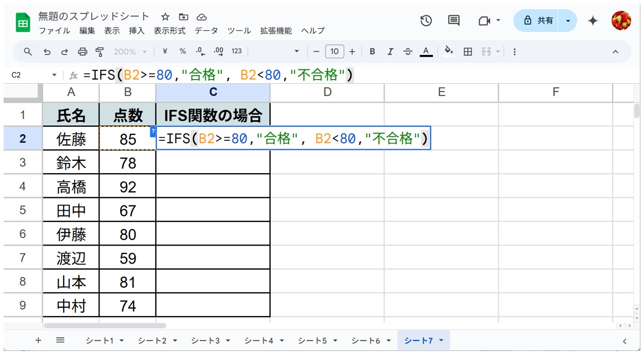Click the horizontal scrollbar thumb

pos(105,326)
